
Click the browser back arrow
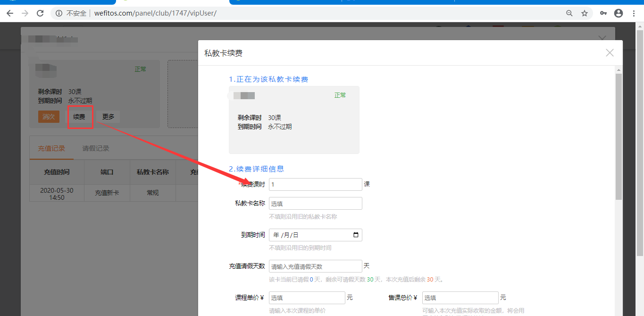[x=10, y=13]
